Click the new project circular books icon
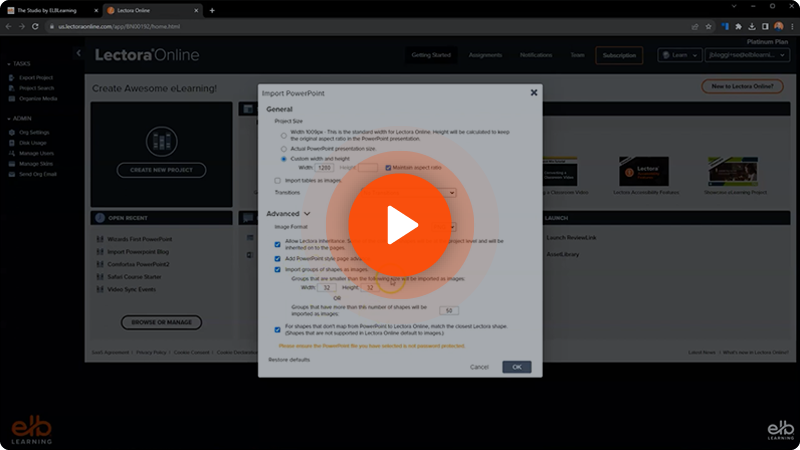800x450 pixels. [161, 141]
